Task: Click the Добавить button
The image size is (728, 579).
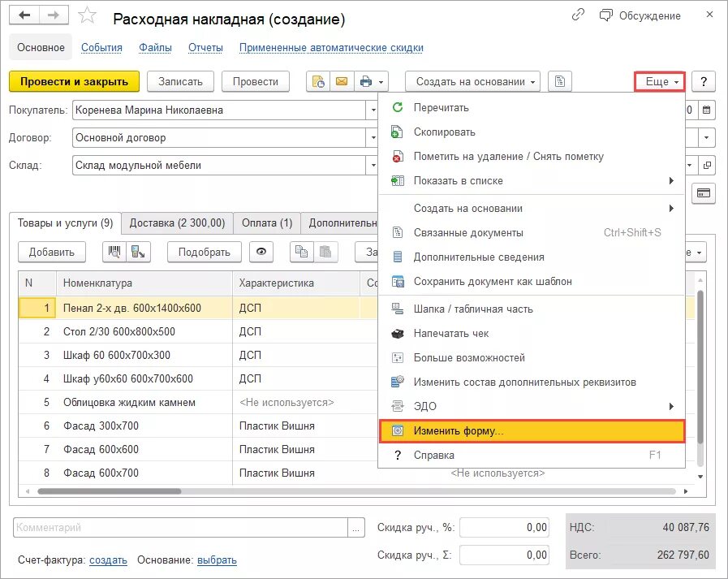Action: tap(51, 252)
